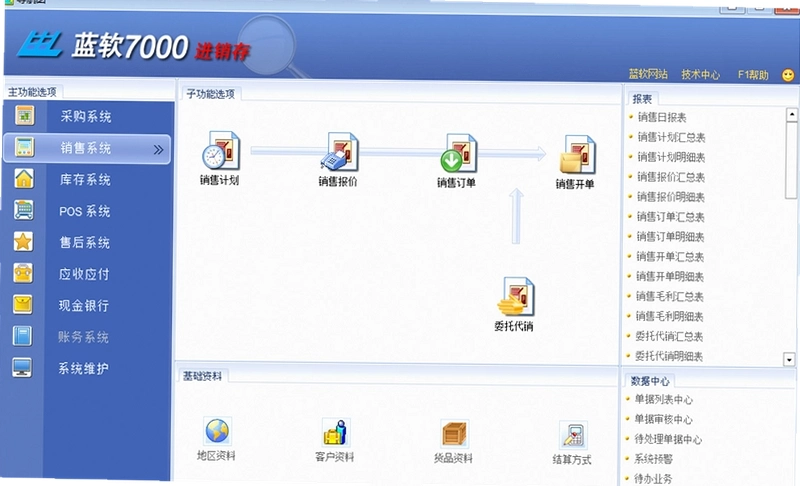This screenshot has width=800, height=486.
Task: Open 单据列表中心 in 数据中心
Action: point(663,399)
